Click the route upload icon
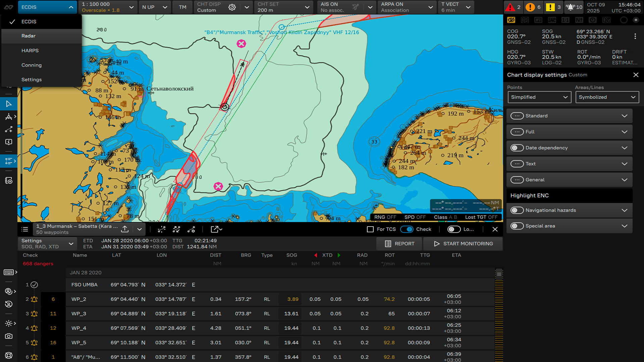 tap(125, 229)
